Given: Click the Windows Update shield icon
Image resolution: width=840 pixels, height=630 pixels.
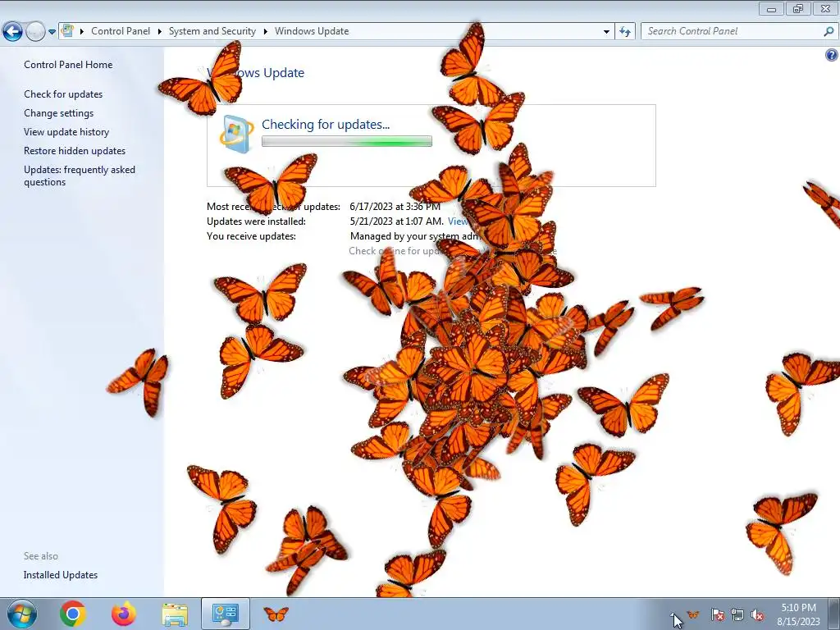Looking at the screenshot, I should 236,134.
